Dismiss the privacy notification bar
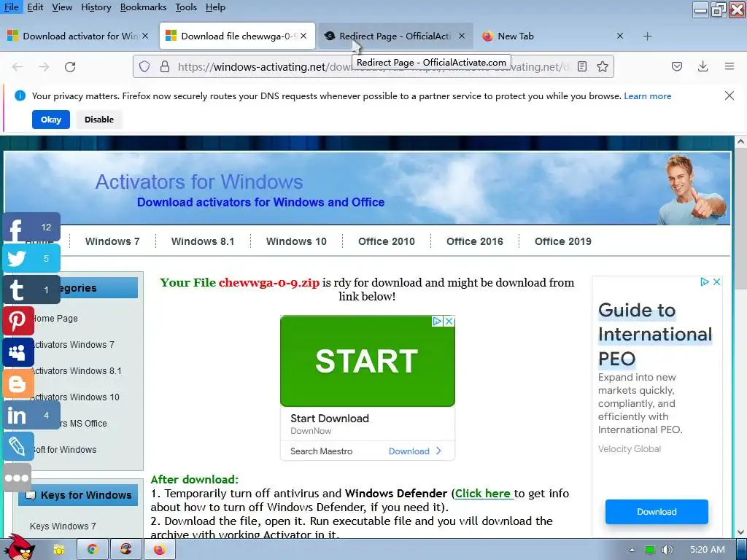The width and height of the screenshot is (747, 560). [x=729, y=96]
